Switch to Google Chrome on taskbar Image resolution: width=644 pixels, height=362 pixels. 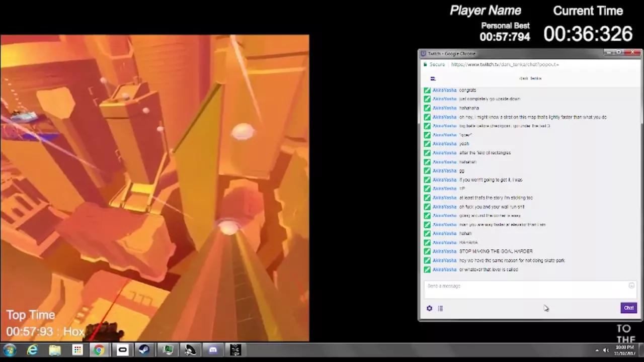(99, 350)
